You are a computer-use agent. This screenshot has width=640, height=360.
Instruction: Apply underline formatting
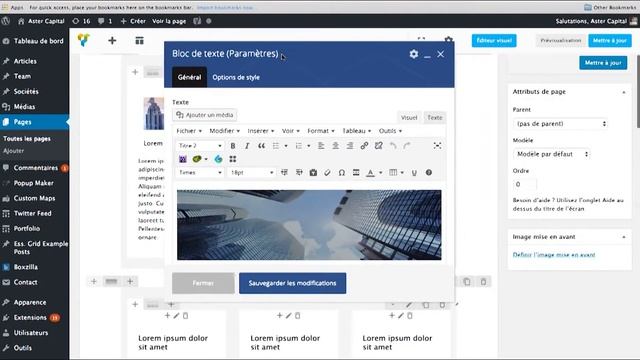click(x=414, y=173)
